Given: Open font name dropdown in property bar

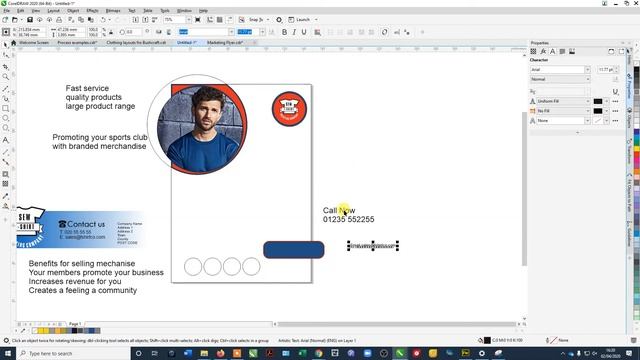Looking at the screenshot, I should click(231, 32).
